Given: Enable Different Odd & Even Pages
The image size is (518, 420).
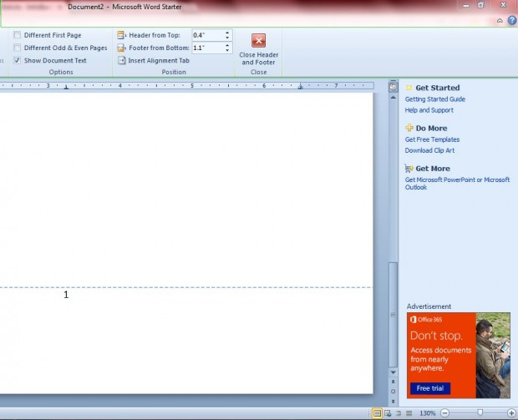Looking at the screenshot, I should point(18,48).
